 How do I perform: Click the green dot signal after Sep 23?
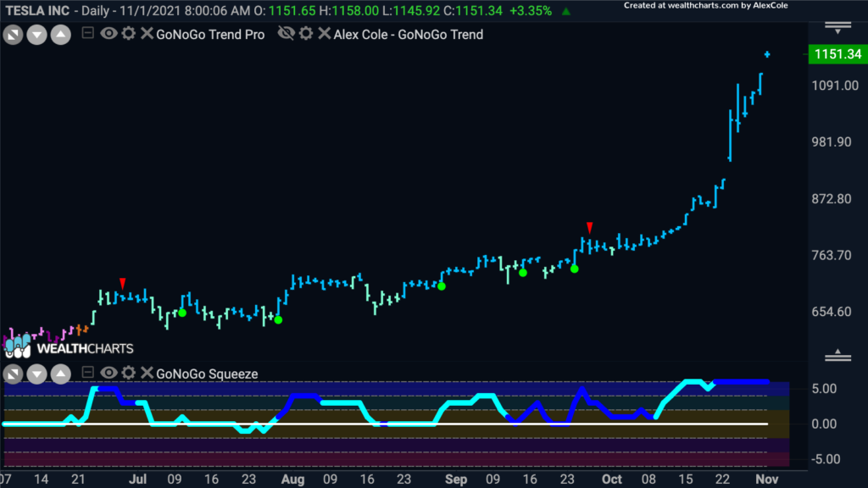[575, 269]
